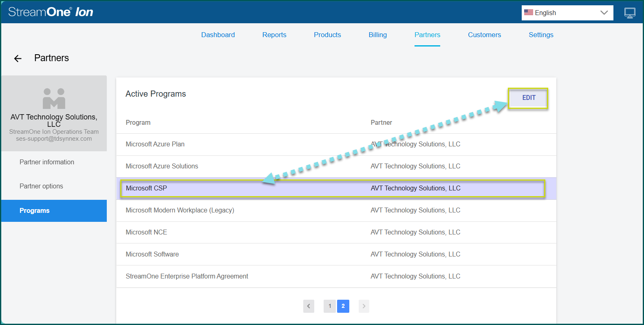Viewport: 644px width, 325px height.
Task: Go to page 1
Action: pyautogui.click(x=330, y=306)
